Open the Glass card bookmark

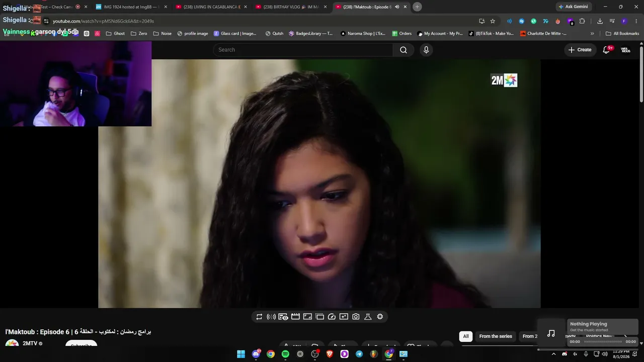[235, 34]
